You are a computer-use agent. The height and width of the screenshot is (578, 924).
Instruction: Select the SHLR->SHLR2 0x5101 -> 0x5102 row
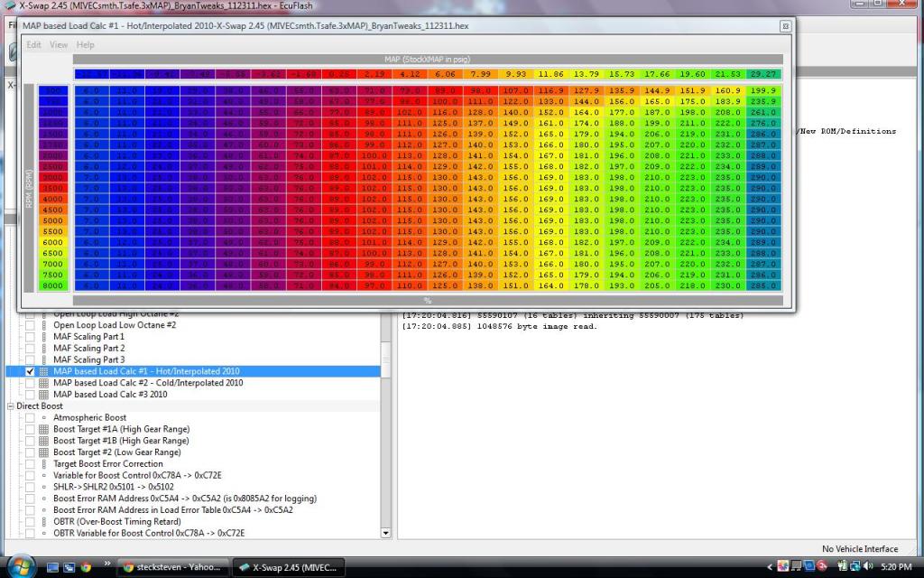pos(113,487)
